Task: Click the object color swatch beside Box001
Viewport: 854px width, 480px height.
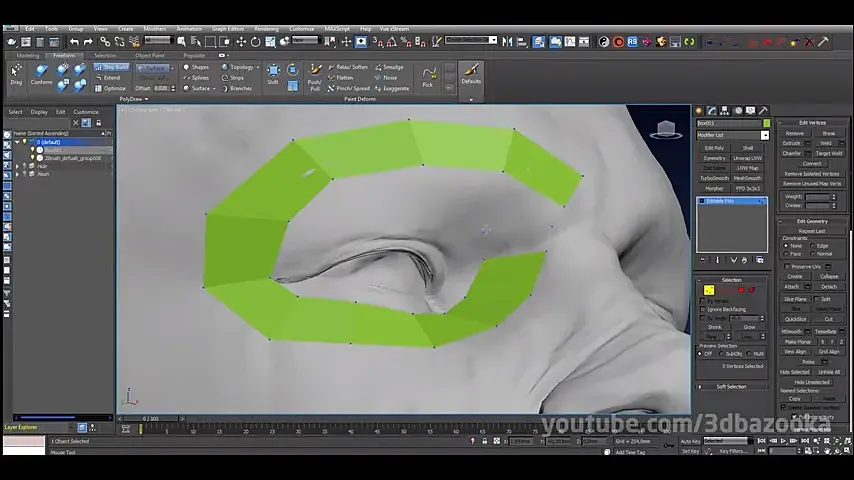Action: 766,124
